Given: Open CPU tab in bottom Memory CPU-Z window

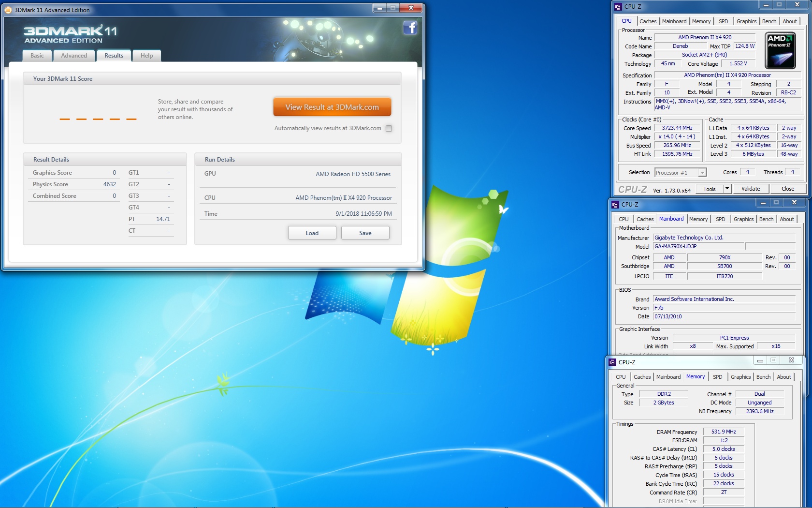Looking at the screenshot, I should [x=621, y=377].
